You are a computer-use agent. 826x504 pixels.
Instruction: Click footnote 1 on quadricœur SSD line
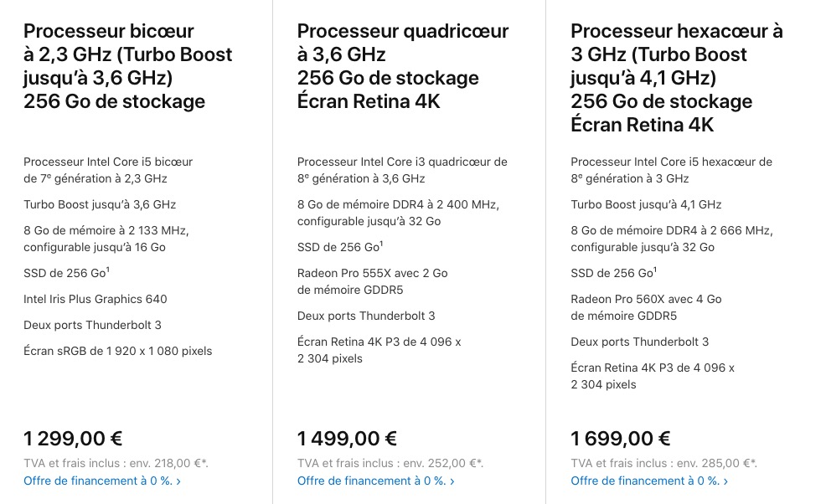pyautogui.click(x=381, y=244)
